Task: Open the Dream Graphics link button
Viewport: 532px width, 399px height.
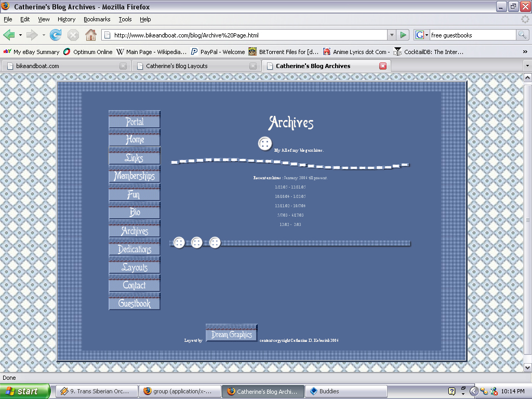Action: coord(232,334)
